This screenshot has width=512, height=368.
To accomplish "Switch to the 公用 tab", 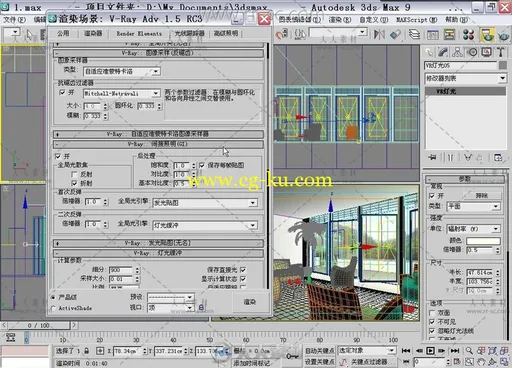I will click(63, 33).
